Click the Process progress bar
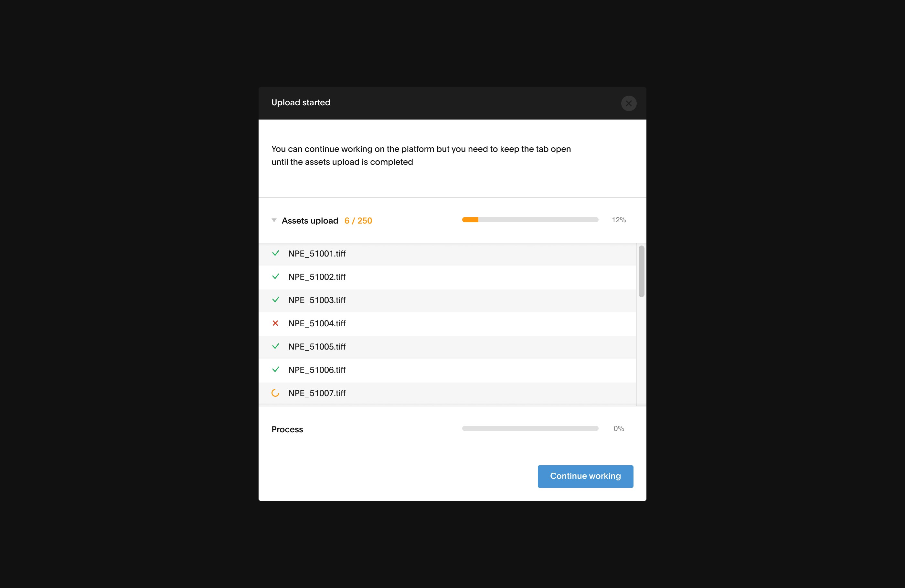This screenshot has height=588, width=905. pos(530,428)
